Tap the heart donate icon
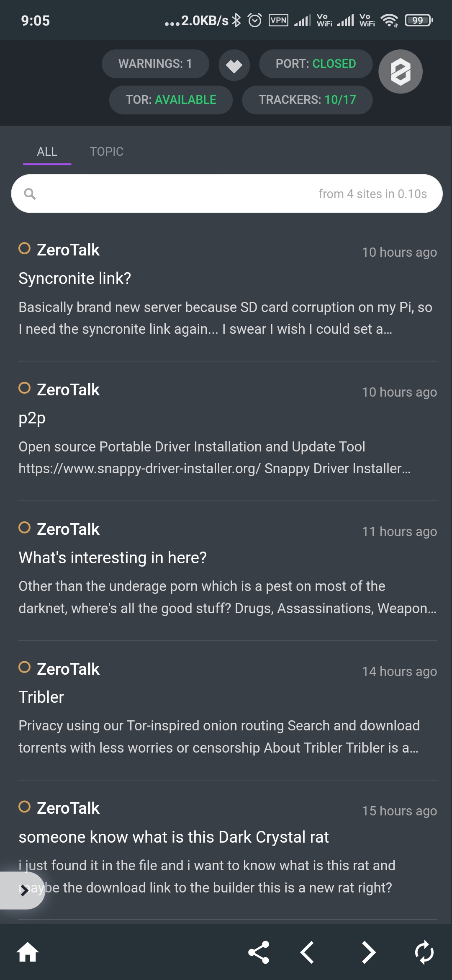The height and width of the screenshot is (980, 452). pos(234,65)
